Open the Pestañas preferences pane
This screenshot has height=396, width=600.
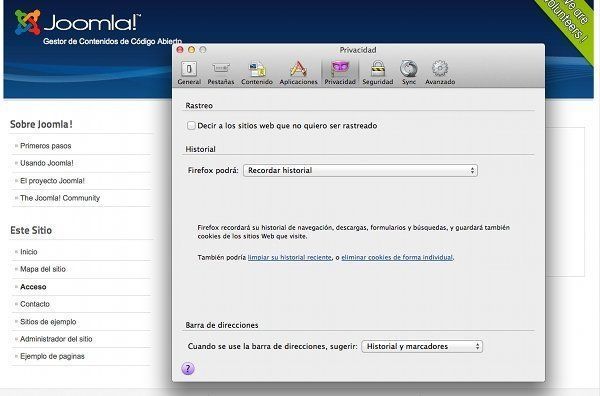coord(221,72)
